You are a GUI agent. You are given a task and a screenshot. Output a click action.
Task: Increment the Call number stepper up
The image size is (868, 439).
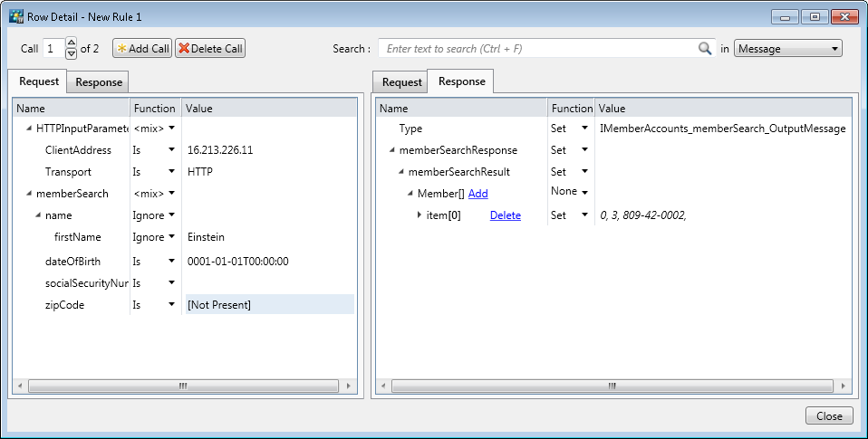pyautogui.click(x=72, y=43)
